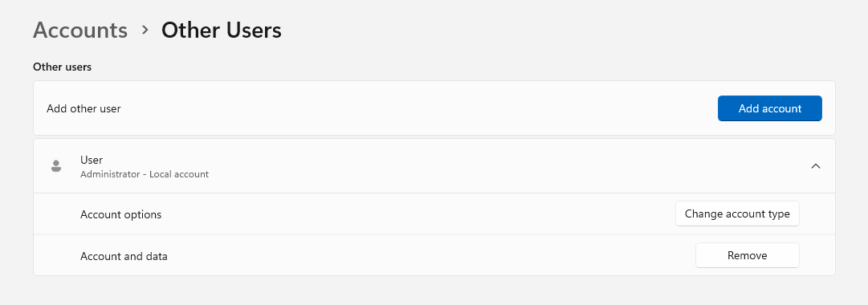
Task: Go back to Accounts via breadcrumb
Action: (80, 30)
